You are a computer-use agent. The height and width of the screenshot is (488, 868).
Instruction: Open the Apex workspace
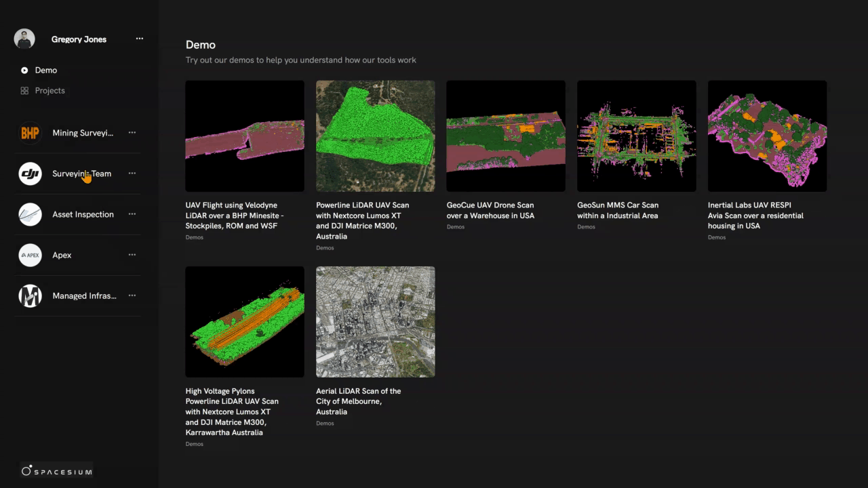[62, 255]
